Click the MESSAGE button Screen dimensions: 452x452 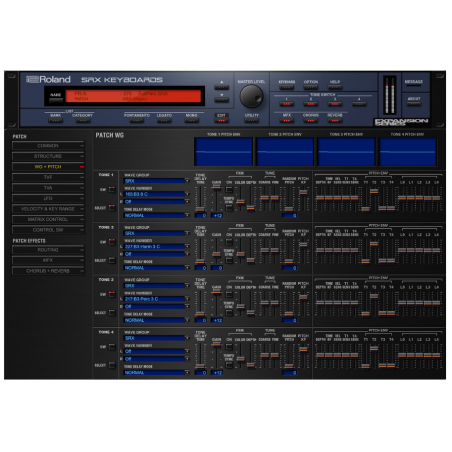[414, 86]
